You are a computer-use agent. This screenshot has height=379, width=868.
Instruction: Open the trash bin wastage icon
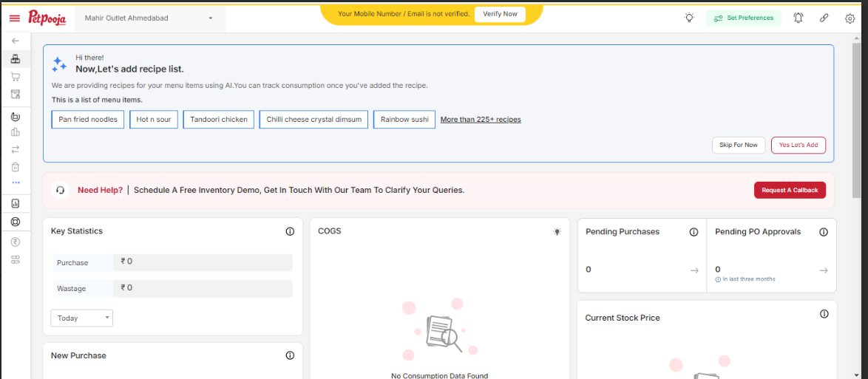coord(15,166)
